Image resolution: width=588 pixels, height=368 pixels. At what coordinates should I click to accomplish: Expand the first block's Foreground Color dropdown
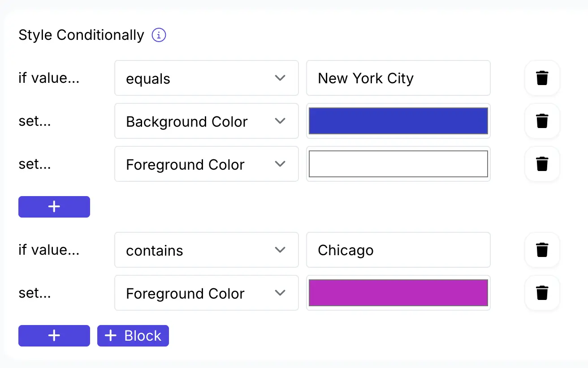pyautogui.click(x=207, y=164)
